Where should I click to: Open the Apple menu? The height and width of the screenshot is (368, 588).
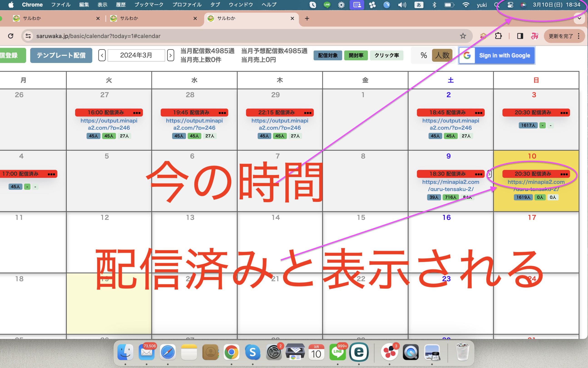click(x=11, y=5)
